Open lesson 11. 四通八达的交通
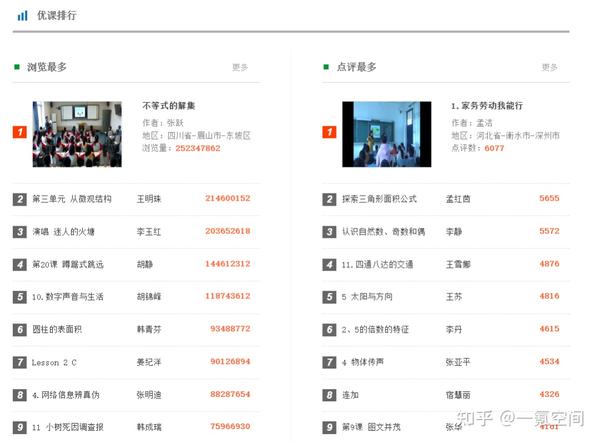 click(x=377, y=264)
